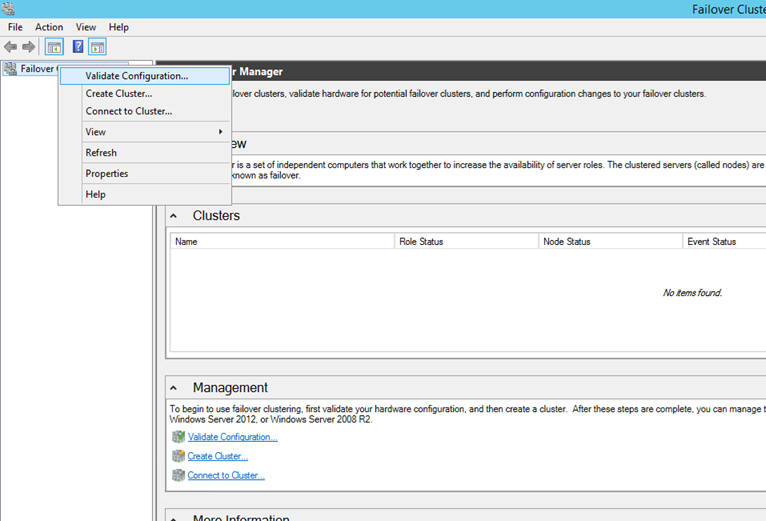Open the File menu

pyautogui.click(x=15, y=27)
